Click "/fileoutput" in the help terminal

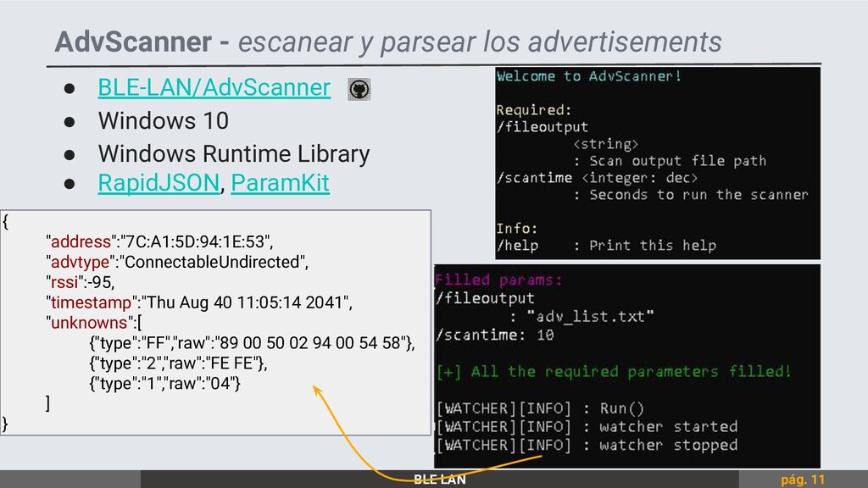click(x=542, y=127)
